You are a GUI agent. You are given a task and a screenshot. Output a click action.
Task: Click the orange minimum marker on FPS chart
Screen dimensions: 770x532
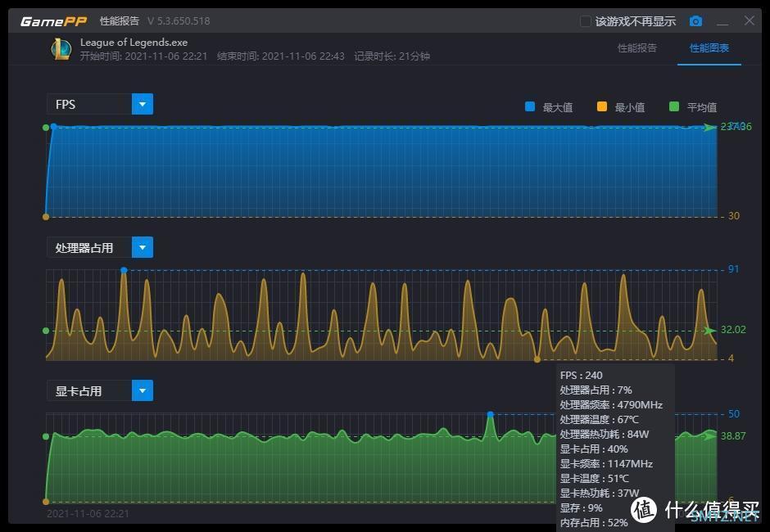click(46, 216)
